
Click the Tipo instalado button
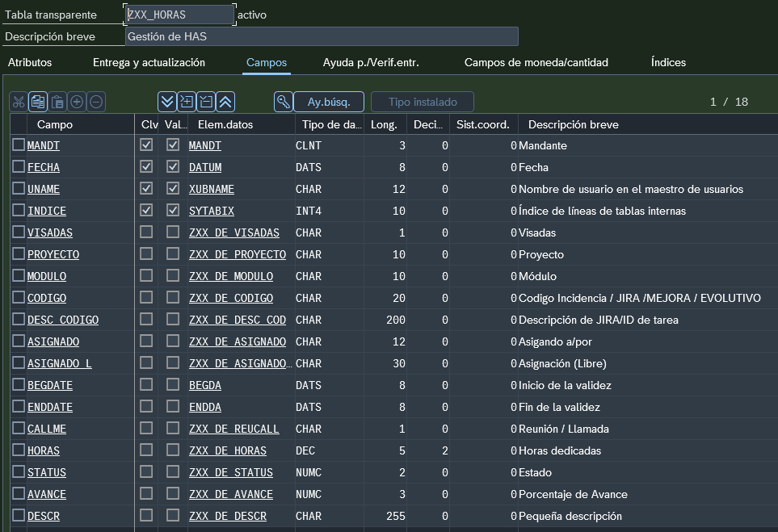[422, 102]
